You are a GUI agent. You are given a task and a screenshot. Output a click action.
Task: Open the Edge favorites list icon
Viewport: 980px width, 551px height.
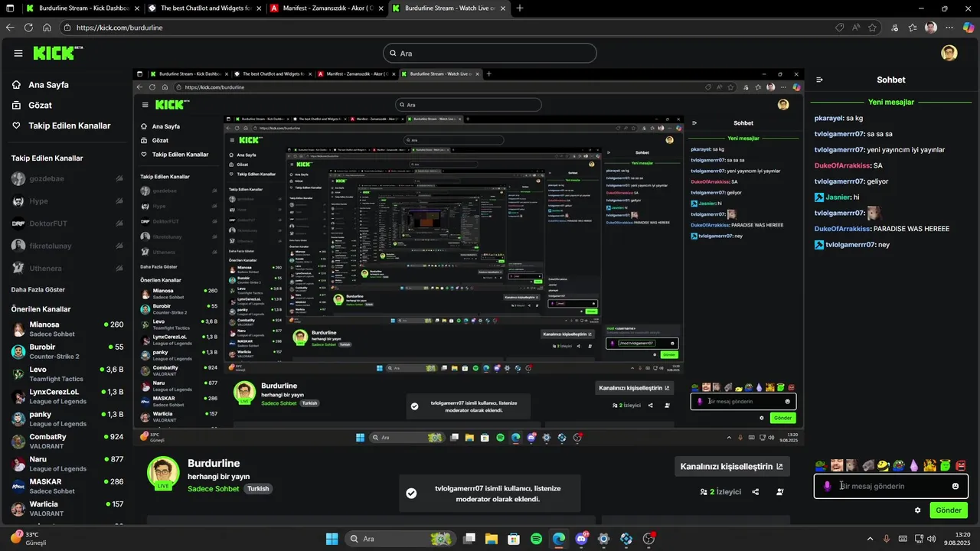tap(913, 28)
